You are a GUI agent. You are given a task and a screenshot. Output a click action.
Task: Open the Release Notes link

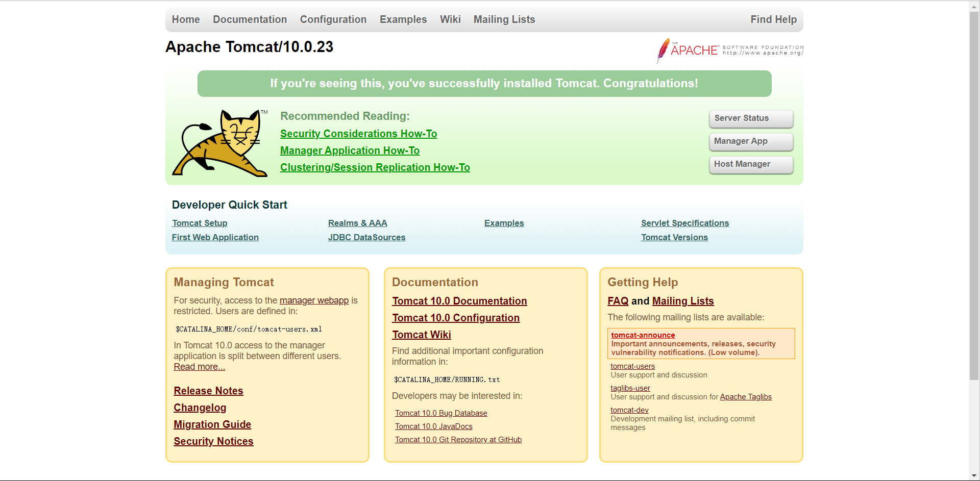(x=208, y=391)
